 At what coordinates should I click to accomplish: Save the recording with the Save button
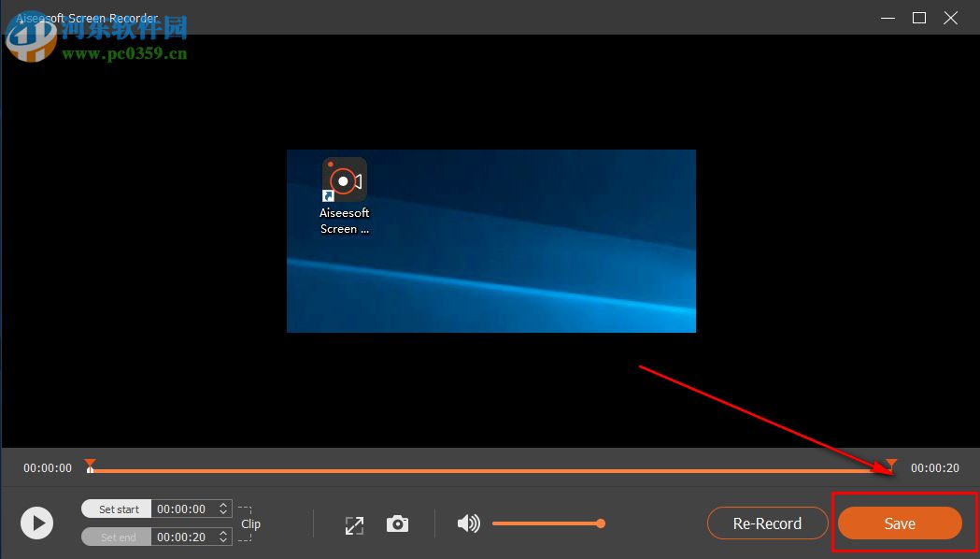(900, 523)
